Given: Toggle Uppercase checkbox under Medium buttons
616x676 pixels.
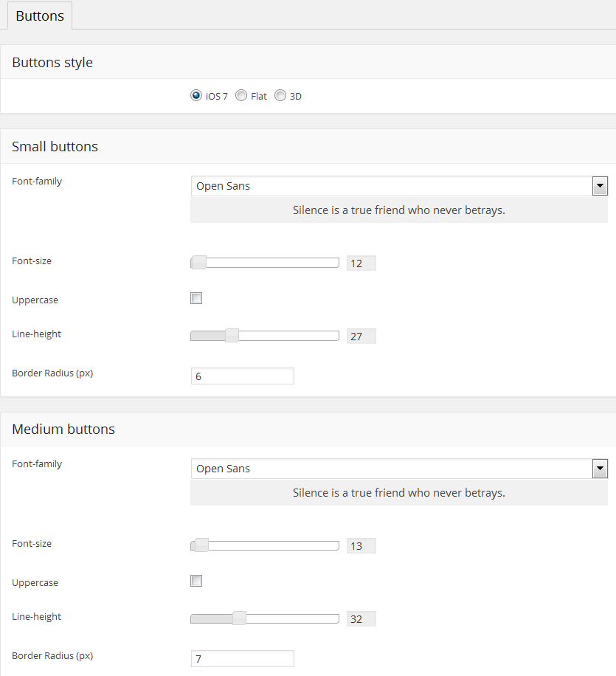Looking at the screenshot, I should click(196, 582).
